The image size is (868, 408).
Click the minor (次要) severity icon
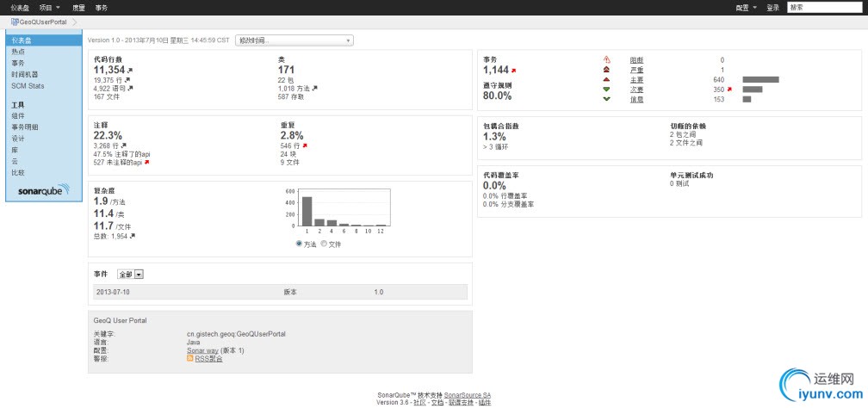click(x=607, y=90)
